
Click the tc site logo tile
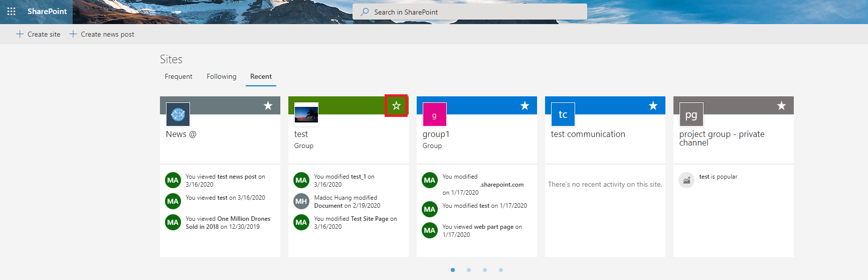(563, 114)
